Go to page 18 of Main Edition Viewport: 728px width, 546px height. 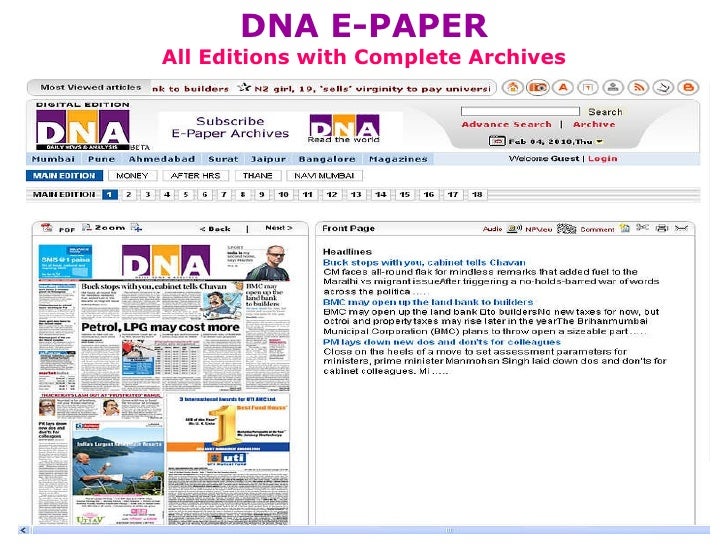477,195
